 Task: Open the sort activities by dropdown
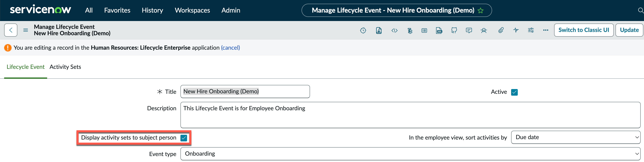click(x=576, y=137)
